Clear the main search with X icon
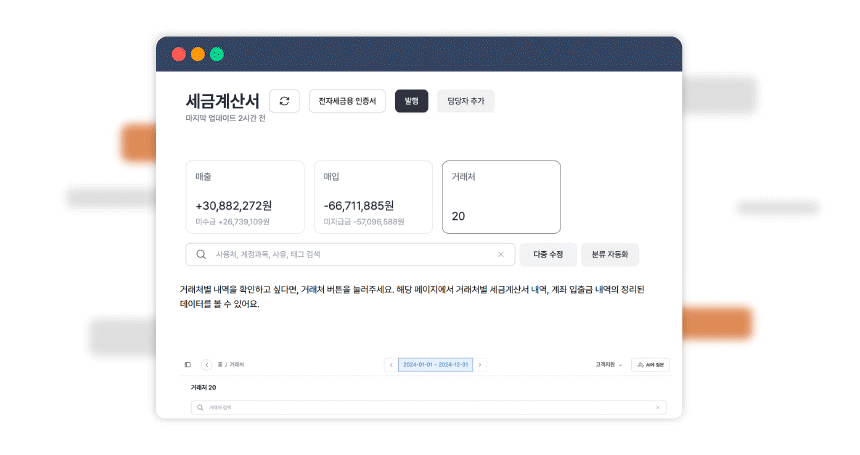Screen dimensions: 860x455 [x=501, y=255]
